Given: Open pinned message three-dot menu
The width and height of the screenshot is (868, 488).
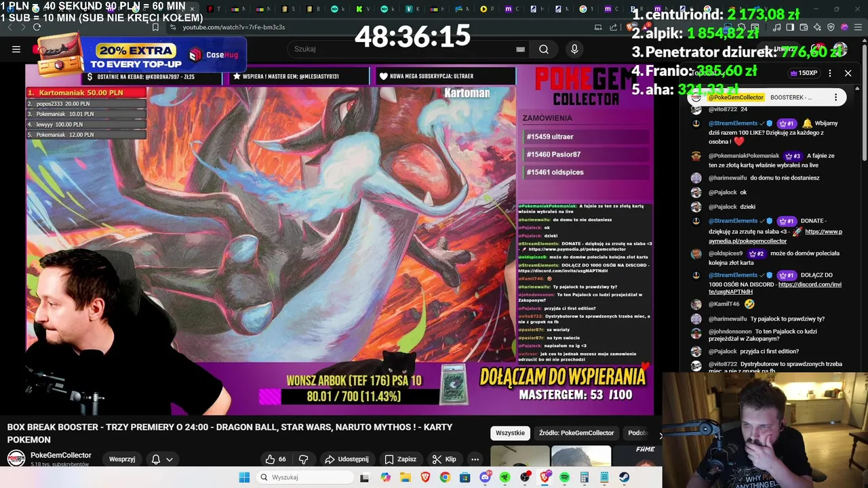Looking at the screenshot, I should (x=835, y=98).
